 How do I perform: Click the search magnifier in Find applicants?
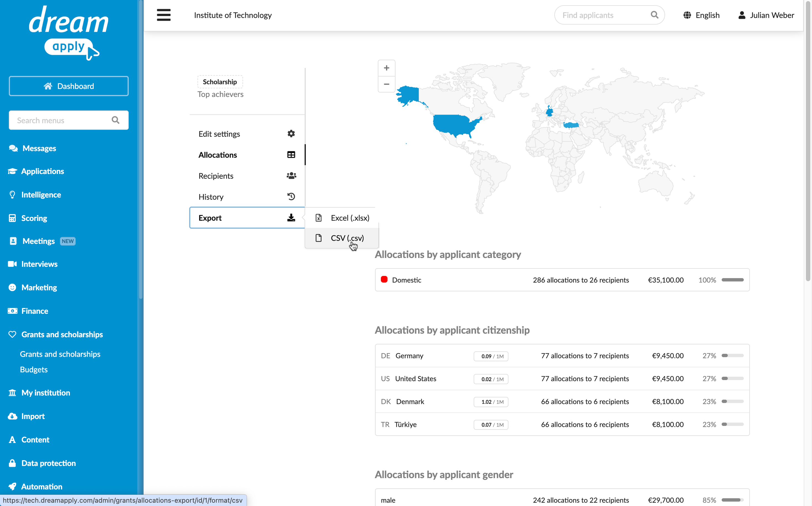[654, 15]
